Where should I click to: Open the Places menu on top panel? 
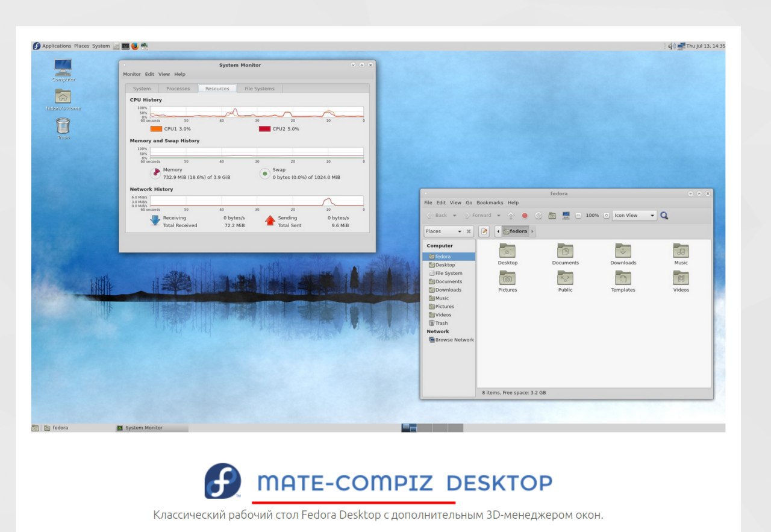click(x=81, y=46)
